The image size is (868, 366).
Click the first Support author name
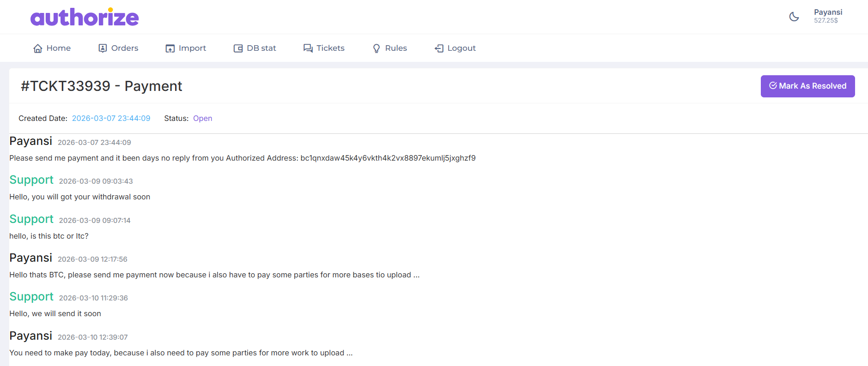31,180
